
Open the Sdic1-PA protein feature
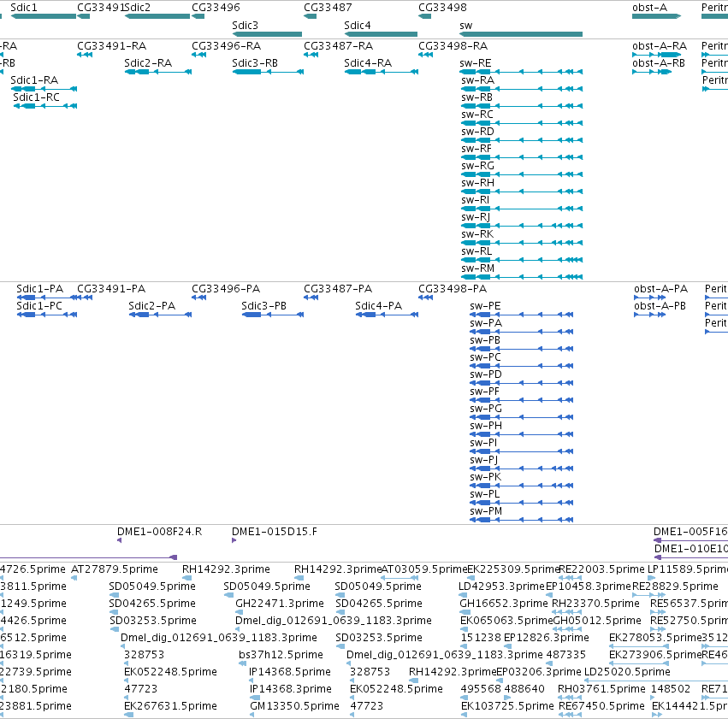pyautogui.click(x=46, y=298)
